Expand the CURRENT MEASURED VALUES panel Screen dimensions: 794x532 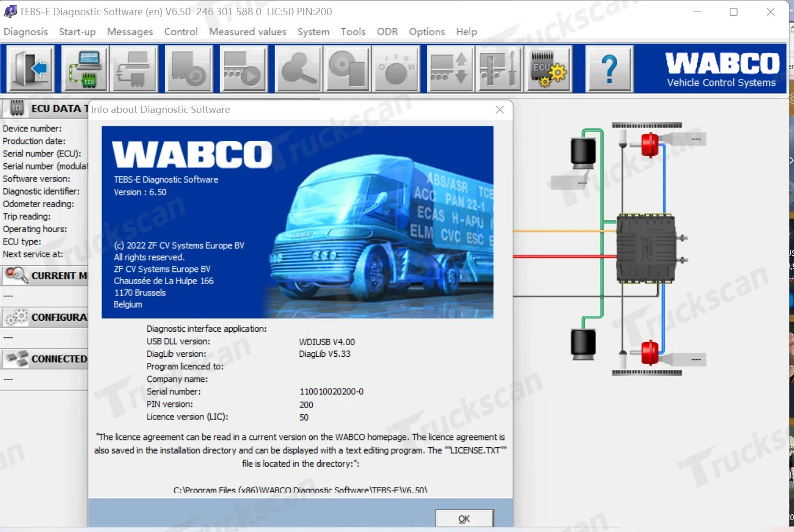[44, 276]
